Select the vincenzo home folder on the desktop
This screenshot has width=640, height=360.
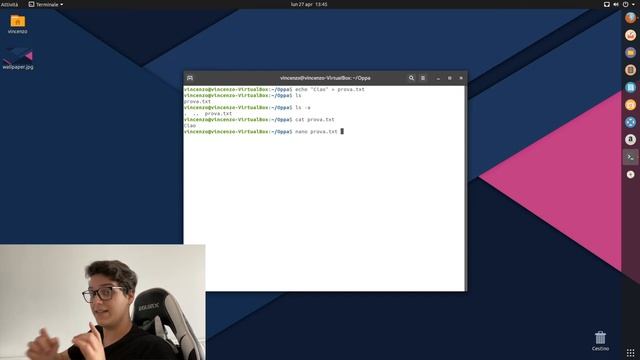click(x=18, y=24)
